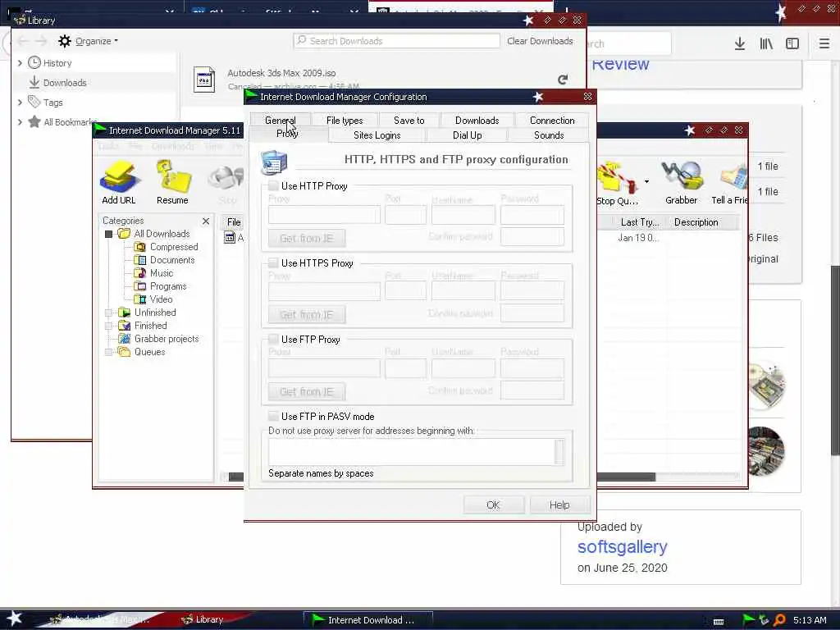Open the Firefox hamburger menu
Image resolution: width=840 pixels, height=630 pixels.
coord(824,44)
